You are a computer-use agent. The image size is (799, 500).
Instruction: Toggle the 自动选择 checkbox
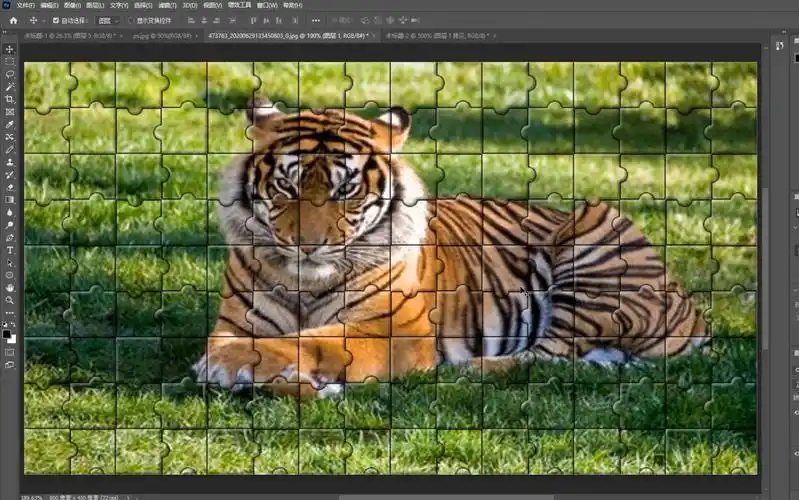click(57, 20)
